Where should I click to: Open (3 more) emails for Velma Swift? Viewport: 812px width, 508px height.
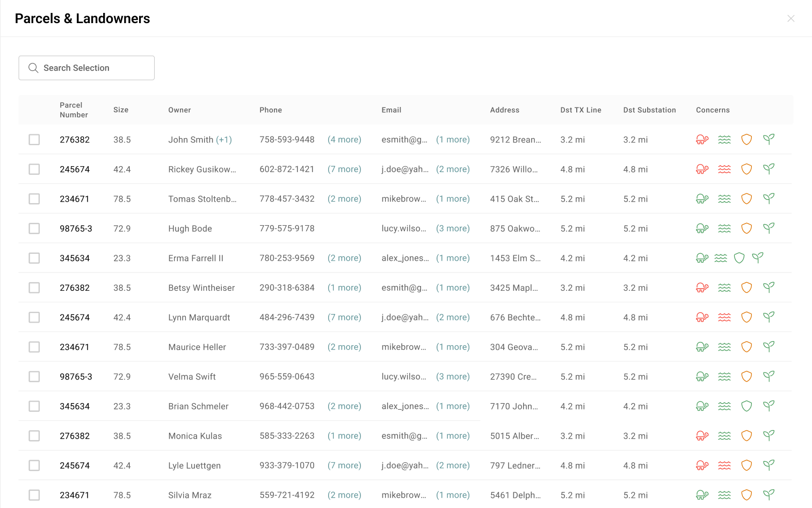click(x=453, y=376)
